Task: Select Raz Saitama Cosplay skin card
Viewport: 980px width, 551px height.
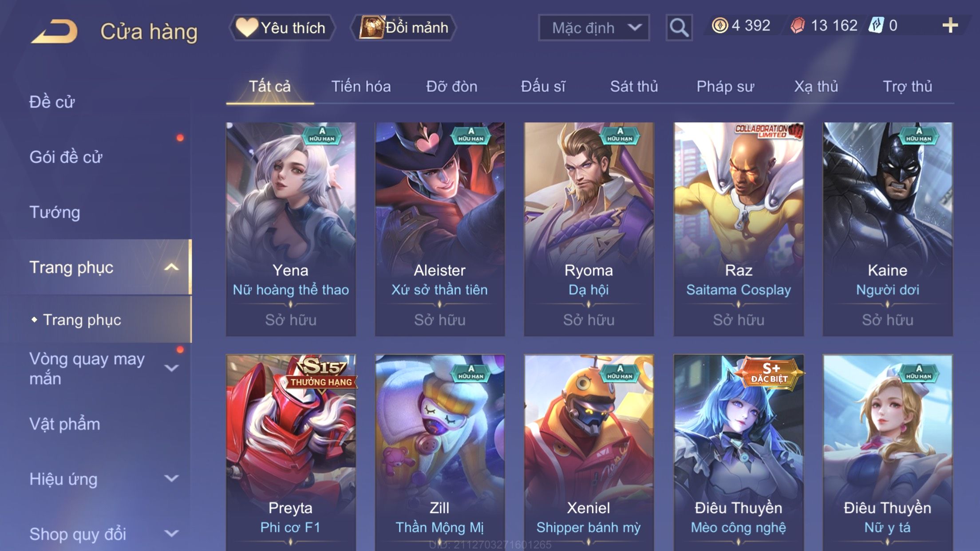Action: tap(739, 229)
